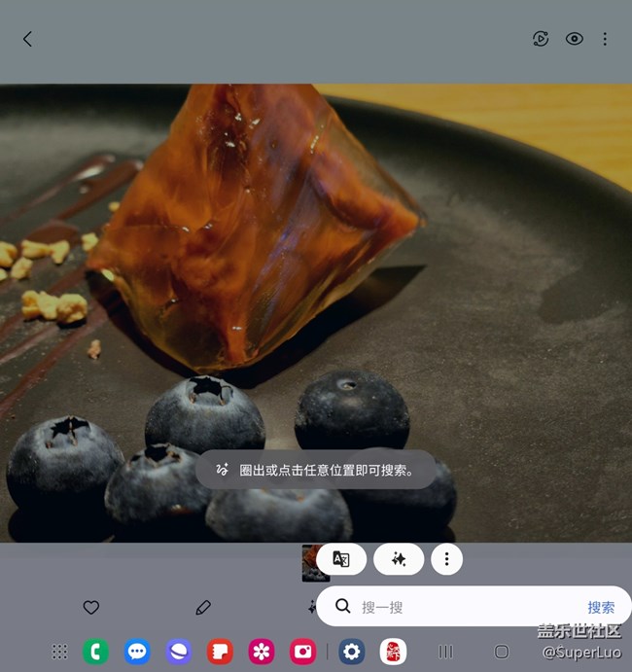Open the motion playback icon at top
Image resolution: width=632 pixels, height=672 pixels.
pos(541,39)
